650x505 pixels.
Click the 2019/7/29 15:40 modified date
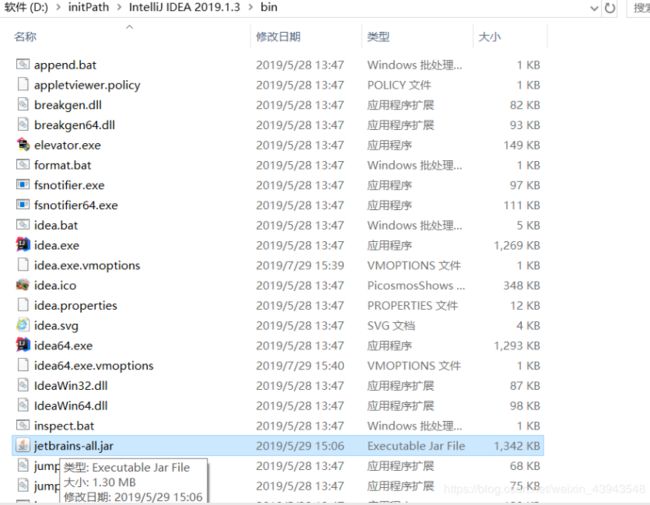click(300, 366)
